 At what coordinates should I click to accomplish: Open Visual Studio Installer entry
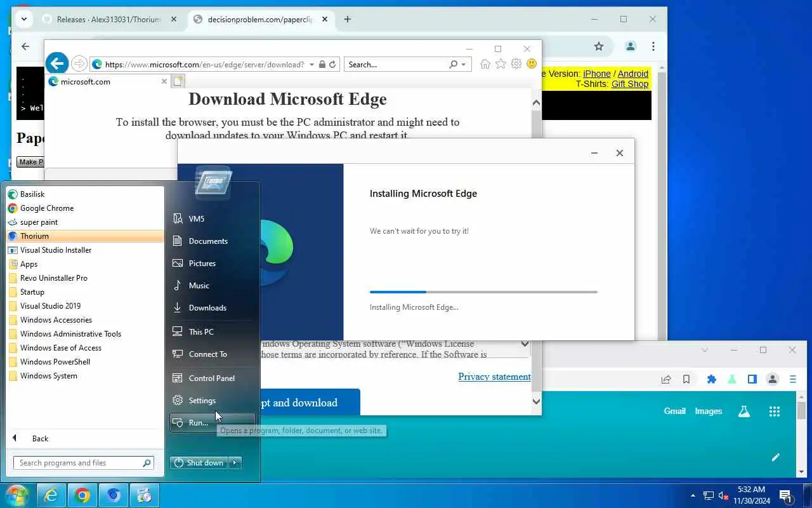pos(85,250)
